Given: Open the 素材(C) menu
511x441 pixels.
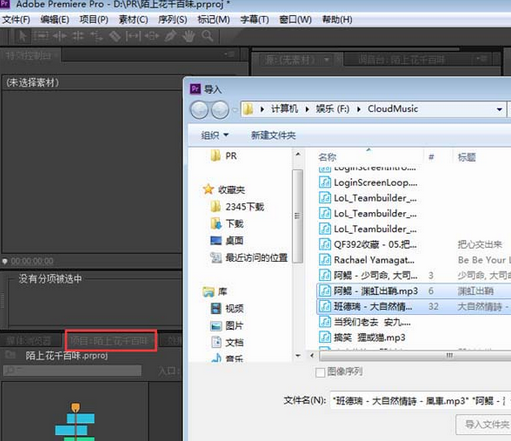Looking at the screenshot, I should [x=133, y=19].
